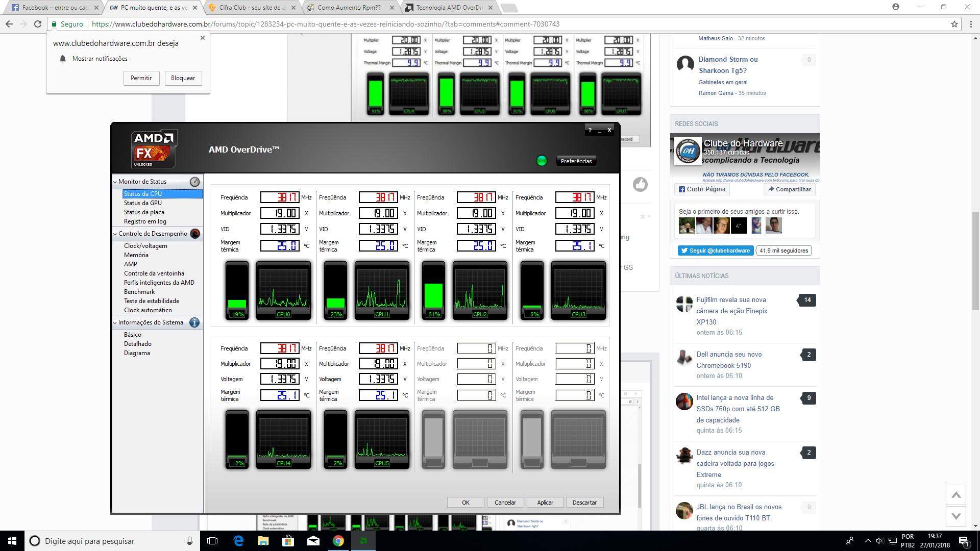Bookmark this page with the star icon
The image size is (980, 551).
954,24
